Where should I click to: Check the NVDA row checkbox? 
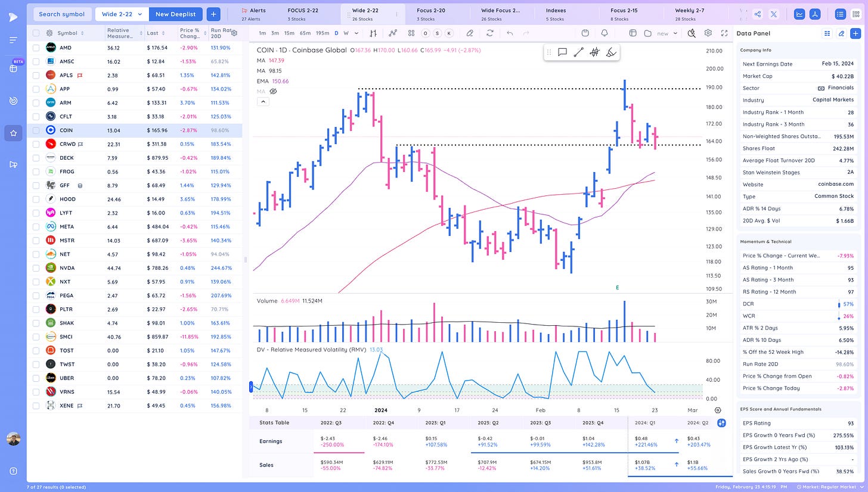click(x=36, y=268)
